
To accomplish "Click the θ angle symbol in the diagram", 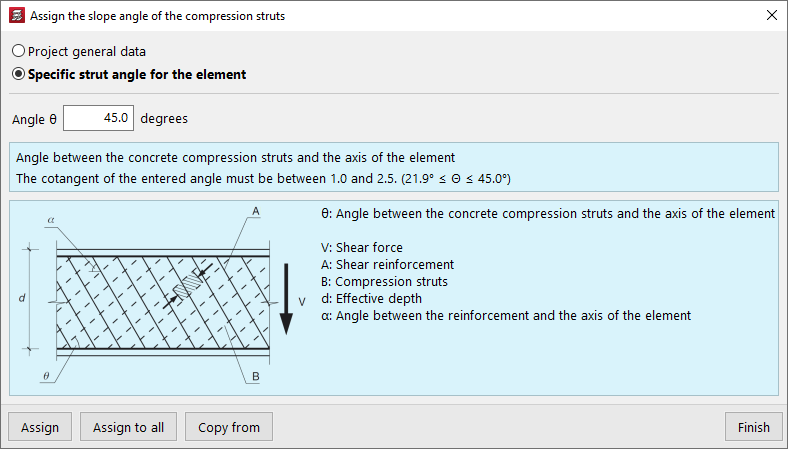I will tap(46, 376).
